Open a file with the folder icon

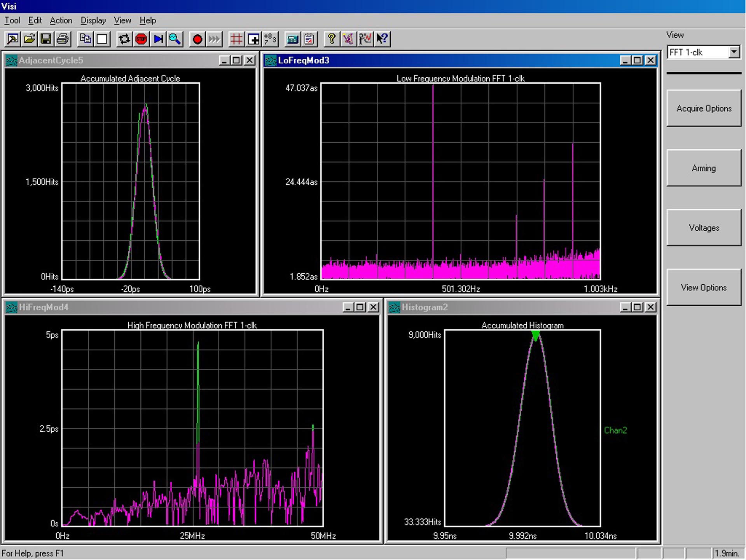tap(29, 39)
